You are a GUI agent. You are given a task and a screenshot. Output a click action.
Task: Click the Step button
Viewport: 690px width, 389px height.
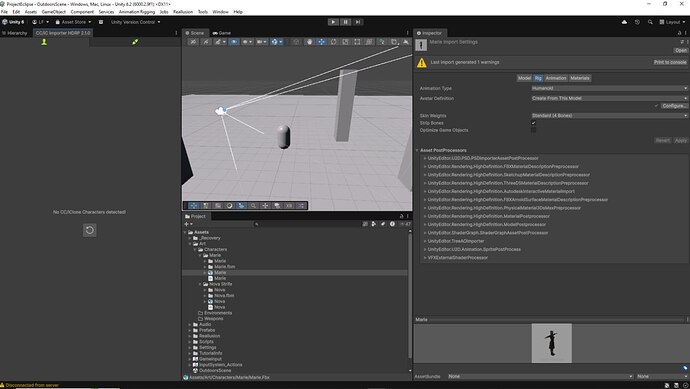(358, 22)
